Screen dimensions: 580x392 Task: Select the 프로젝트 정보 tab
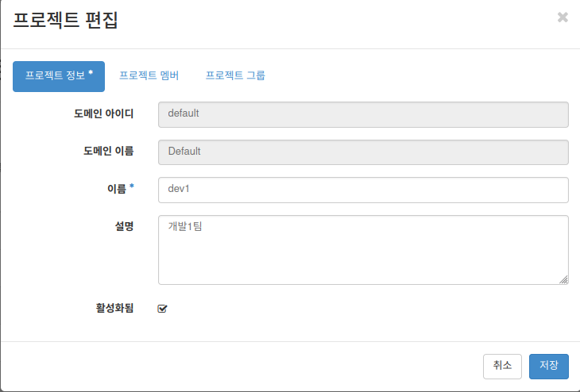tap(59, 76)
